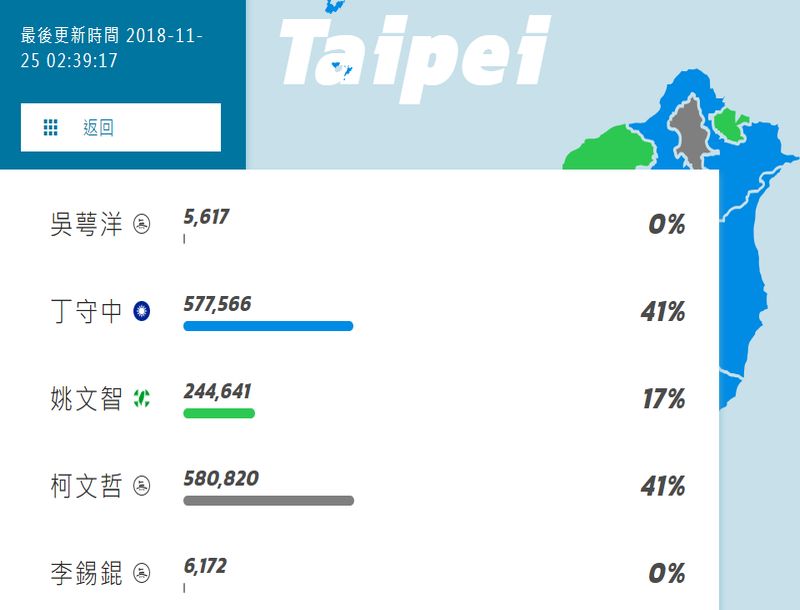Click the independent icon next to 吳蕚洋
800x610 pixels.
(142, 224)
